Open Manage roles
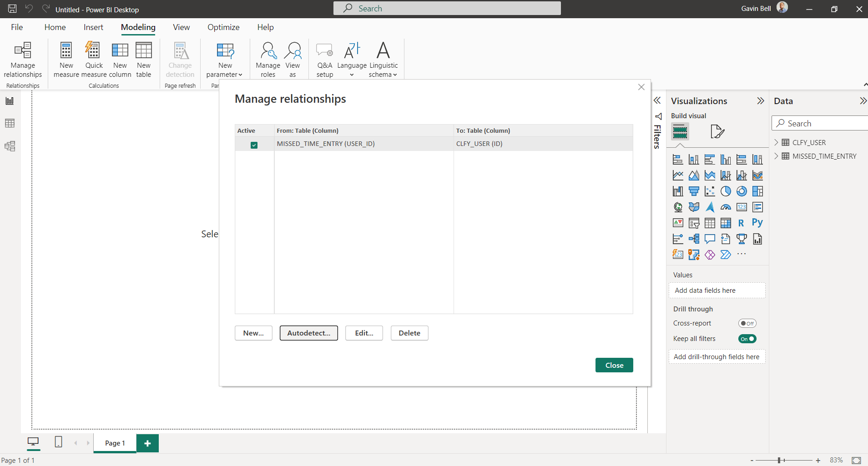 click(267, 59)
